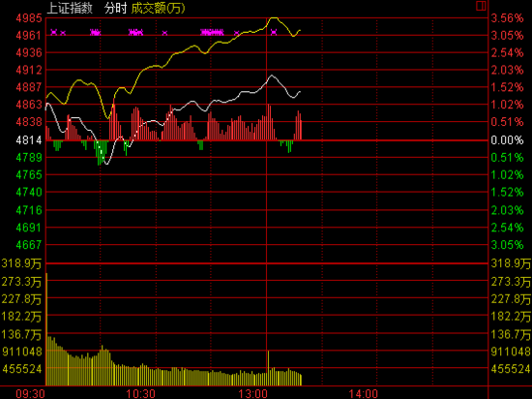
Task: Select the 0.00% baseline percent label
Action: coord(507,139)
